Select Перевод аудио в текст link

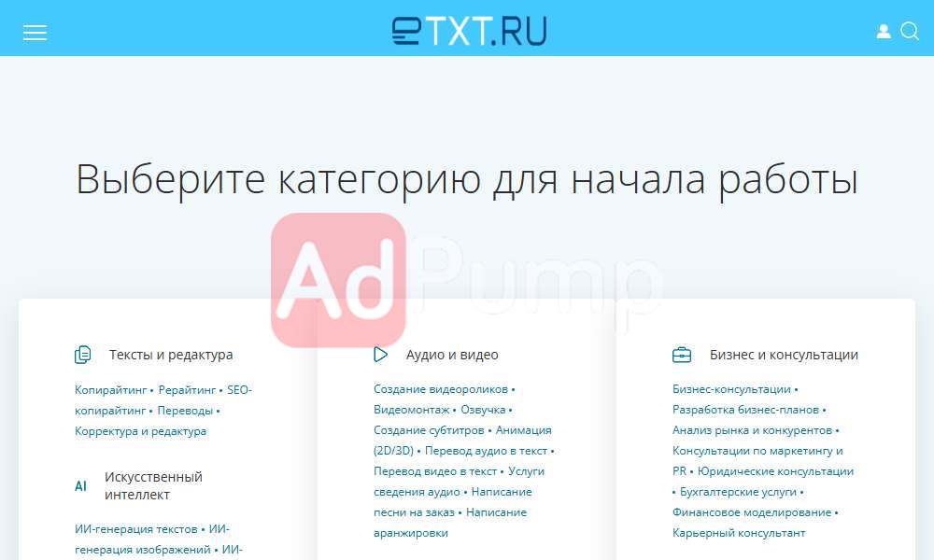click(x=486, y=451)
